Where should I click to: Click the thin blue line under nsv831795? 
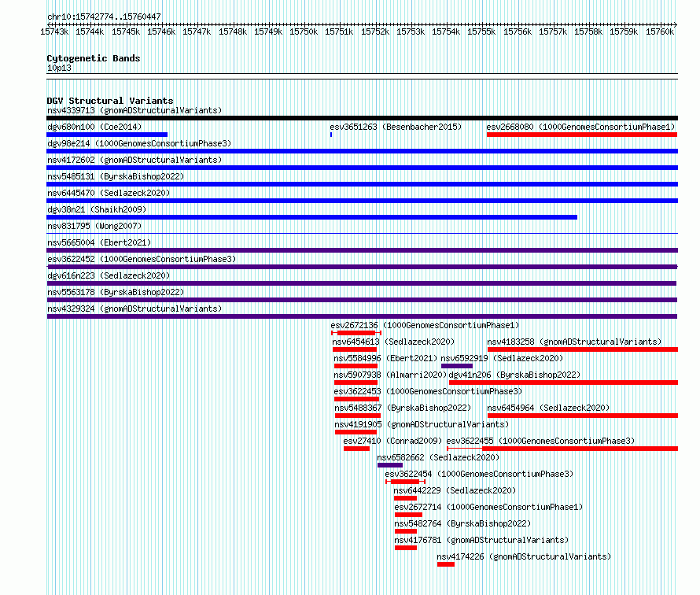[362, 234]
